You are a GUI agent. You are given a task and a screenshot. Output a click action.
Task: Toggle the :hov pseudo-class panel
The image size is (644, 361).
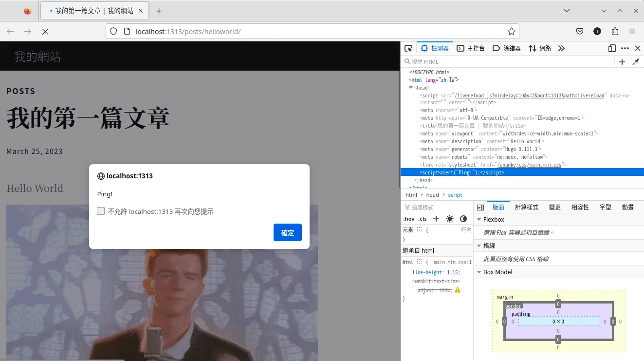pyautogui.click(x=408, y=219)
